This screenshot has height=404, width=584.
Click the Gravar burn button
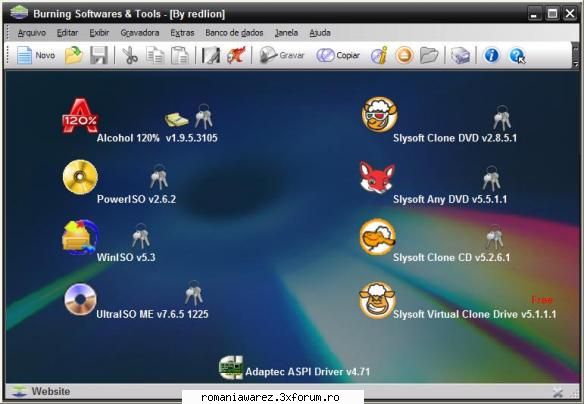[282, 55]
